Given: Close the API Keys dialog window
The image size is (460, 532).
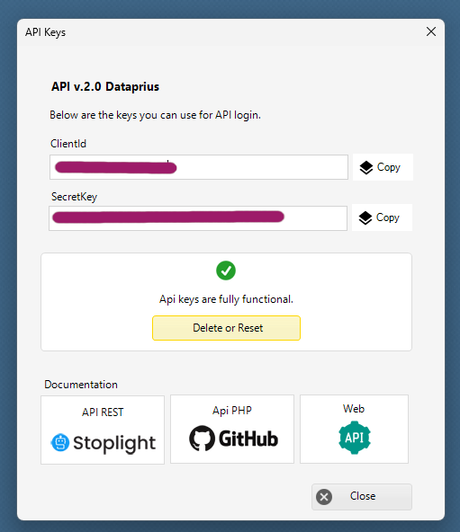Looking at the screenshot, I should click(x=431, y=32).
